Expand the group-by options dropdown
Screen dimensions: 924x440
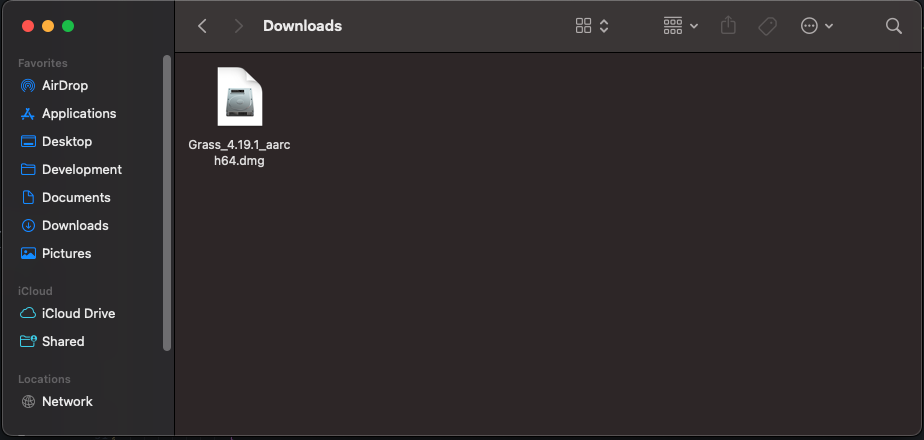point(681,26)
